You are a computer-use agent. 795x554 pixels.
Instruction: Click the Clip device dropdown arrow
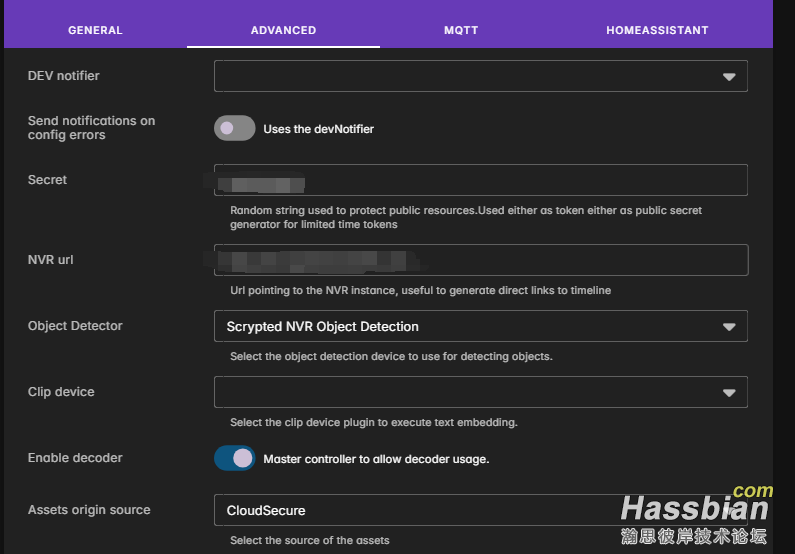(729, 393)
